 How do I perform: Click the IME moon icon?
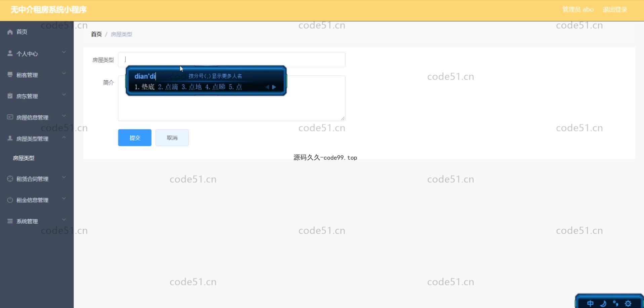pyautogui.click(x=603, y=304)
